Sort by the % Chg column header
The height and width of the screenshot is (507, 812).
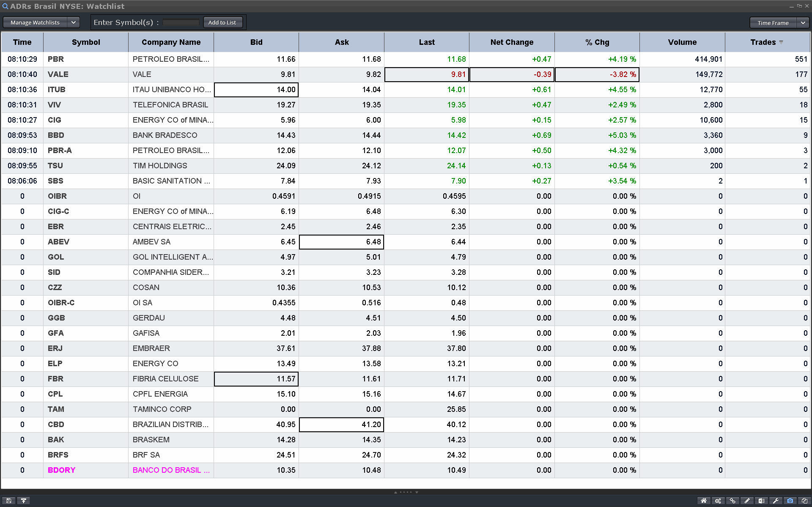[x=597, y=42]
